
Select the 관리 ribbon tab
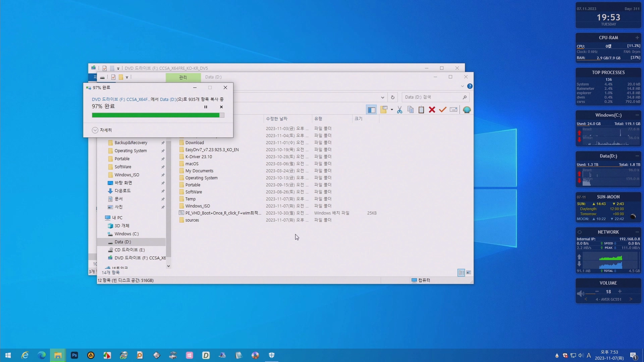tap(183, 77)
